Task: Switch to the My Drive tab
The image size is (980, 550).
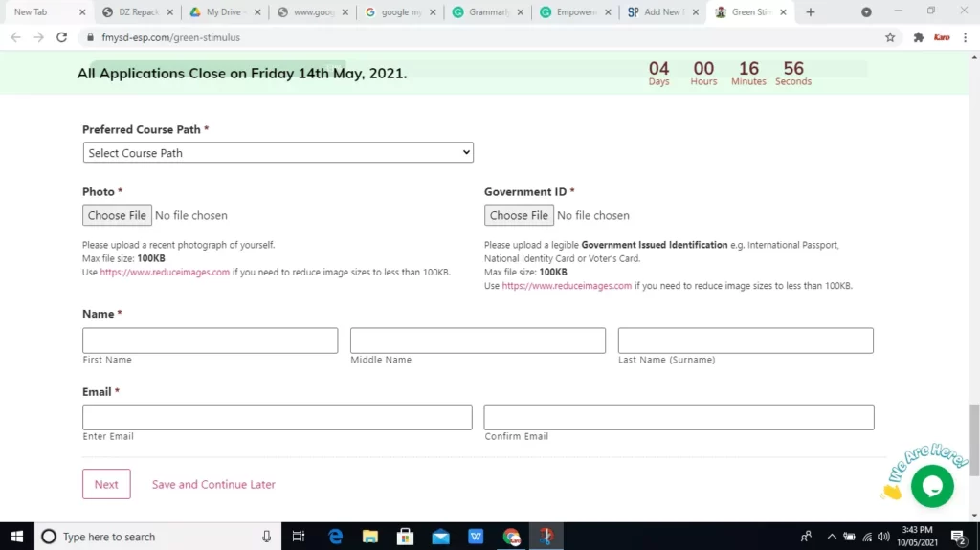Action: (x=225, y=11)
